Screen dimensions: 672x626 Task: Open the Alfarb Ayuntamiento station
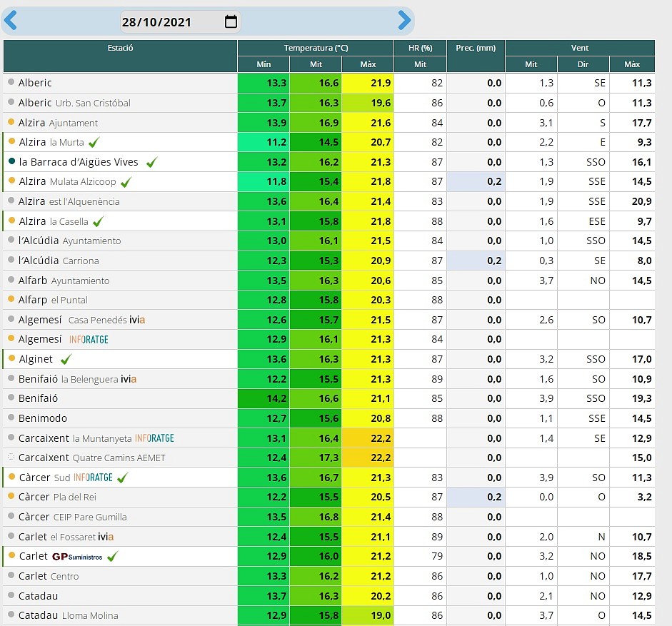point(64,281)
